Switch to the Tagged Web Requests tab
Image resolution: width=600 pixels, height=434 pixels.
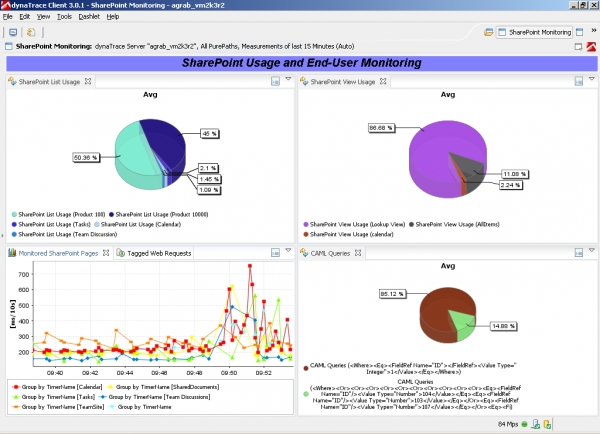point(154,253)
